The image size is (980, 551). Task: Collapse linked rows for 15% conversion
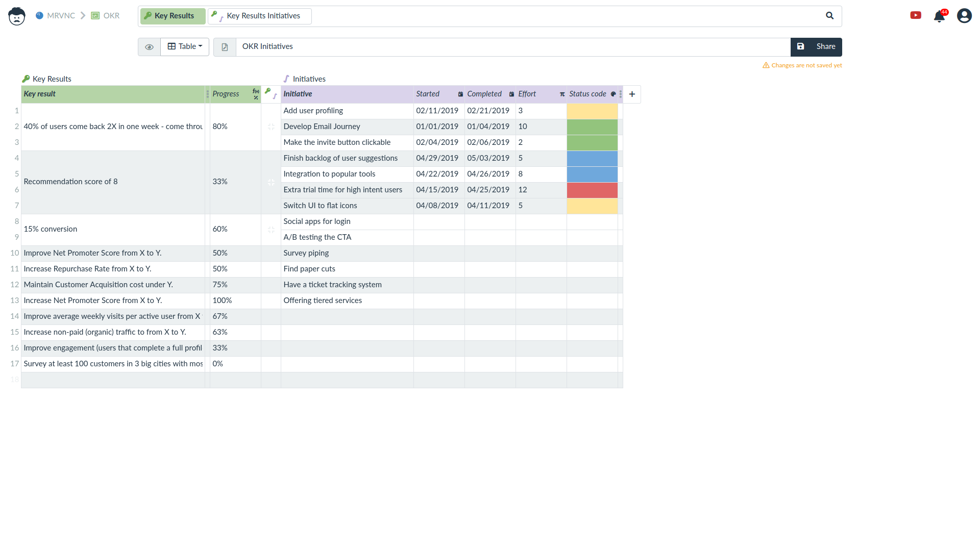coord(271,230)
